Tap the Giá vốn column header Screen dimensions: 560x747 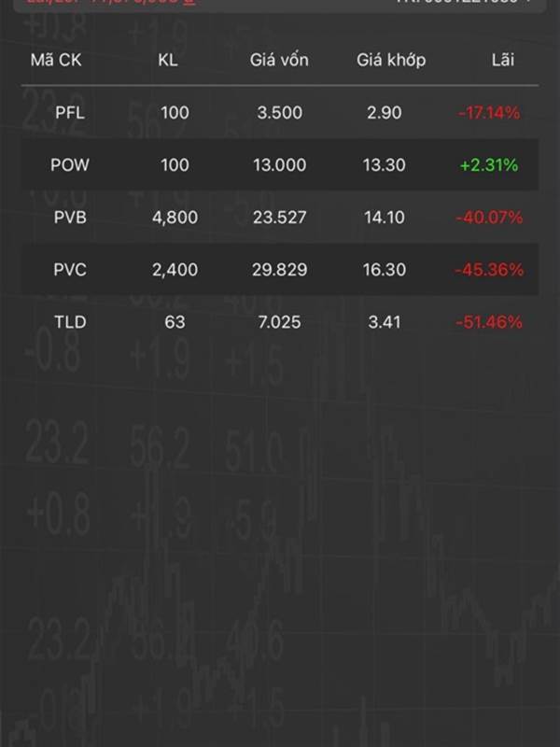(279, 60)
